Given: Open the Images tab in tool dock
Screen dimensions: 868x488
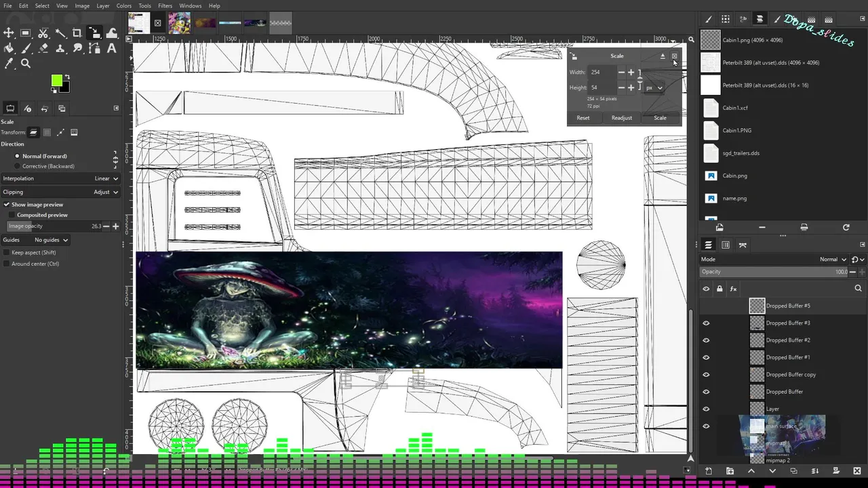Looking at the screenshot, I should (x=62, y=108).
